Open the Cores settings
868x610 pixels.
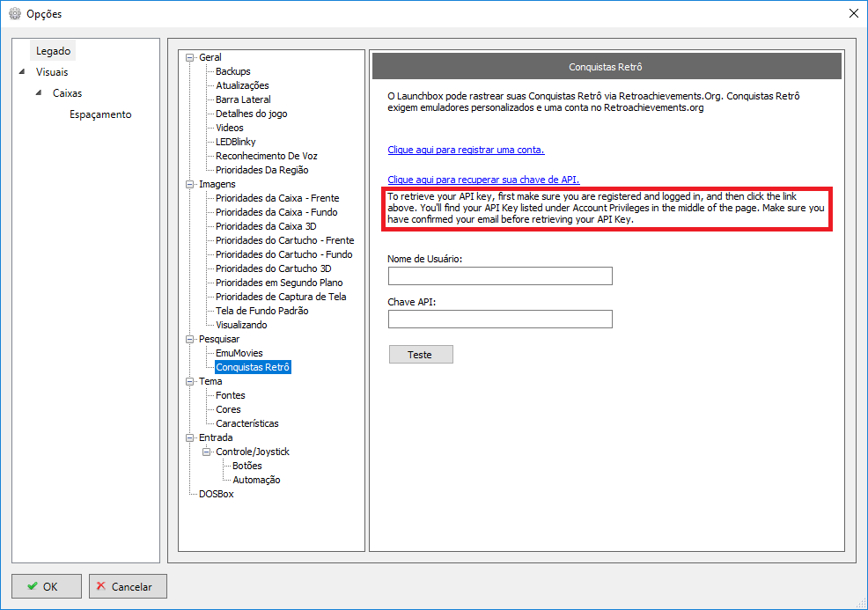[228, 409]
